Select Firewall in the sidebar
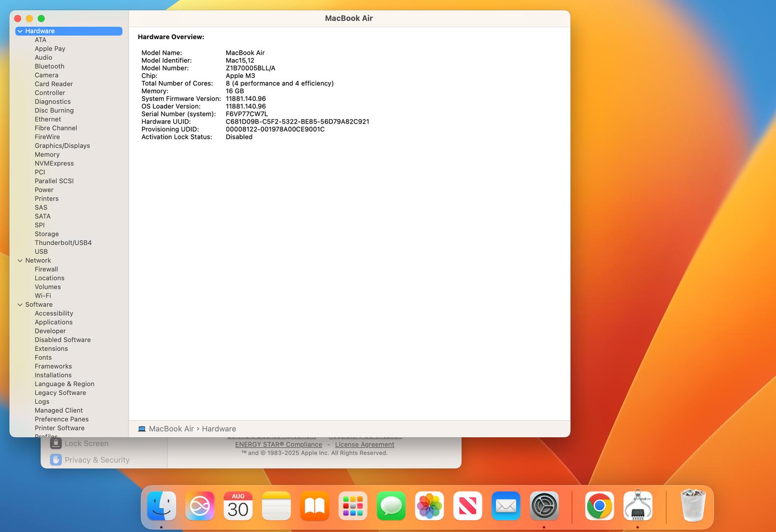This screenshot has height=532, width=776. click(x=46, y=269)
